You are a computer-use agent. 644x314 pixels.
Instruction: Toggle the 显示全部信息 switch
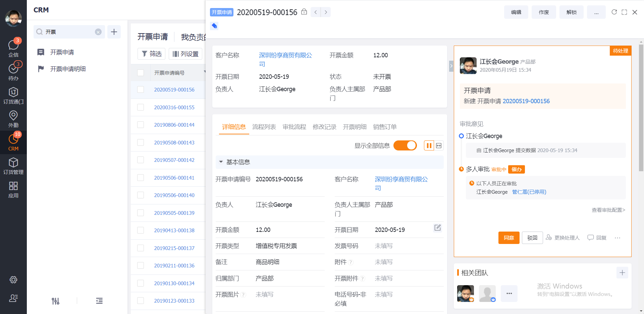click(x=405, y=145)
